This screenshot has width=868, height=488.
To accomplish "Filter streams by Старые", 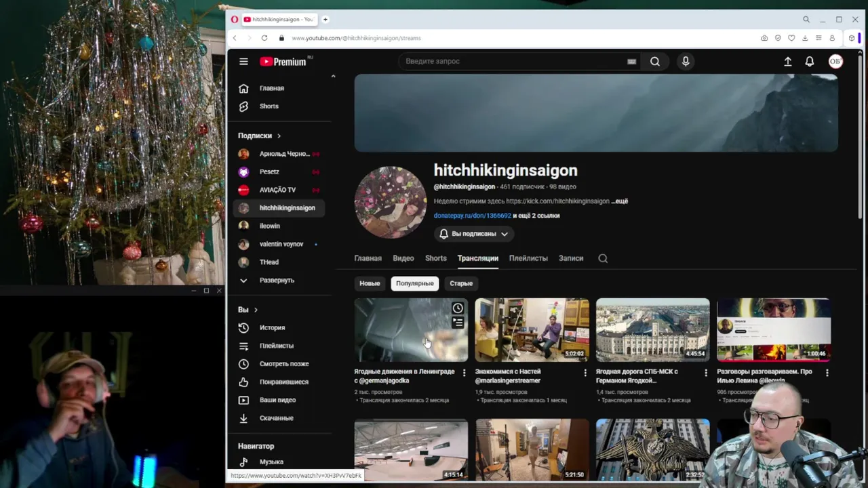I will point(461,283).
